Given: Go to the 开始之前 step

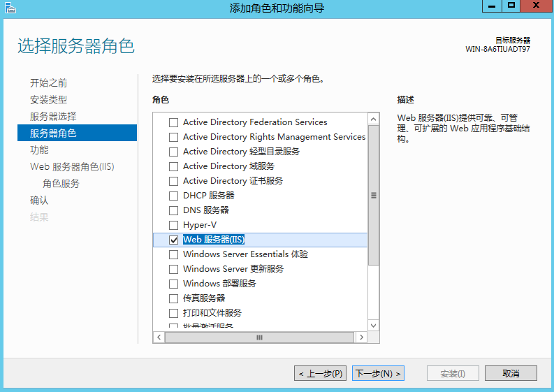Looking at the screenshot, I should tap(49, 83).
